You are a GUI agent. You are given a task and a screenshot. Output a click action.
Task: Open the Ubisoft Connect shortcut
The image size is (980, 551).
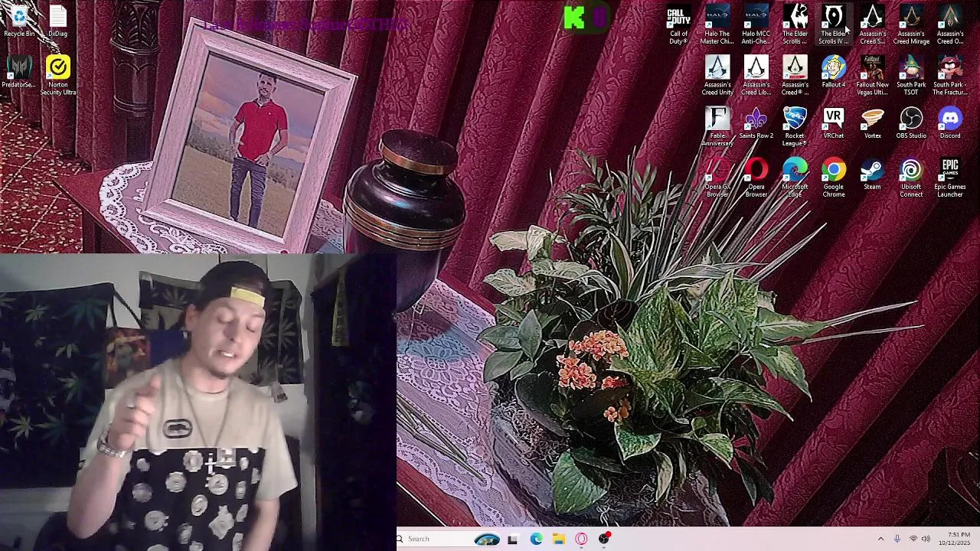coord(911,178)
